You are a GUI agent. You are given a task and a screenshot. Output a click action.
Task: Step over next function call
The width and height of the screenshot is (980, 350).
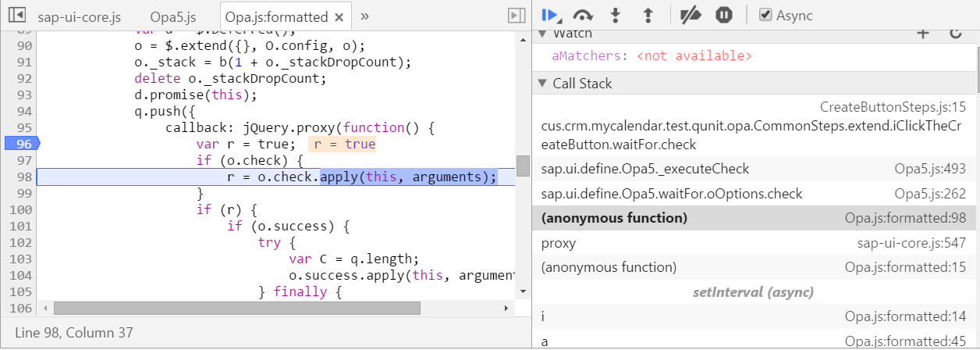click(583, 15)
